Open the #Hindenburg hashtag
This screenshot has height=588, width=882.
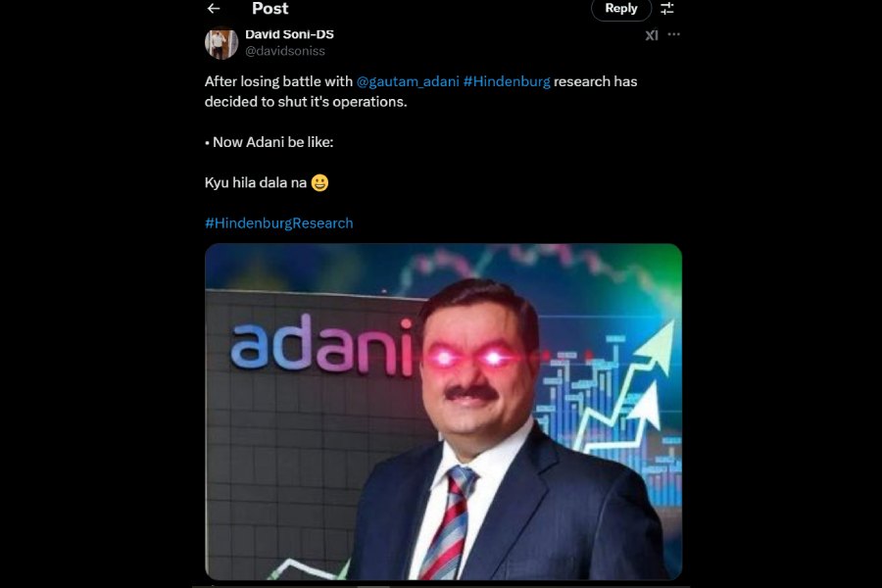point(507,81)
